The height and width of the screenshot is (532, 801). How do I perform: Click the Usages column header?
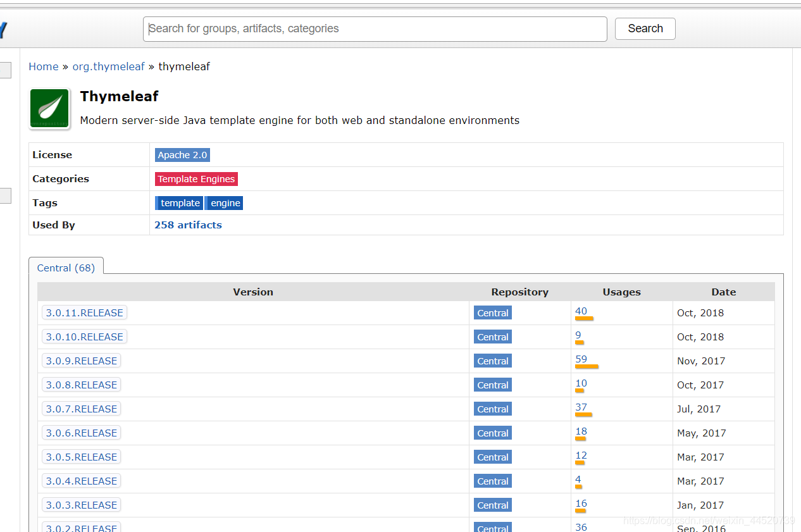(x=622, y=292)
